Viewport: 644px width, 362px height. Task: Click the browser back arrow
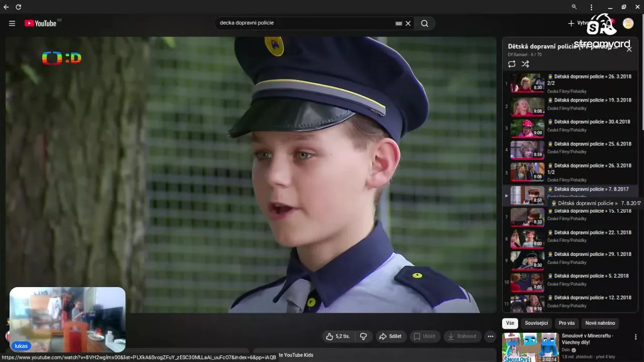[x=6, y=7]
